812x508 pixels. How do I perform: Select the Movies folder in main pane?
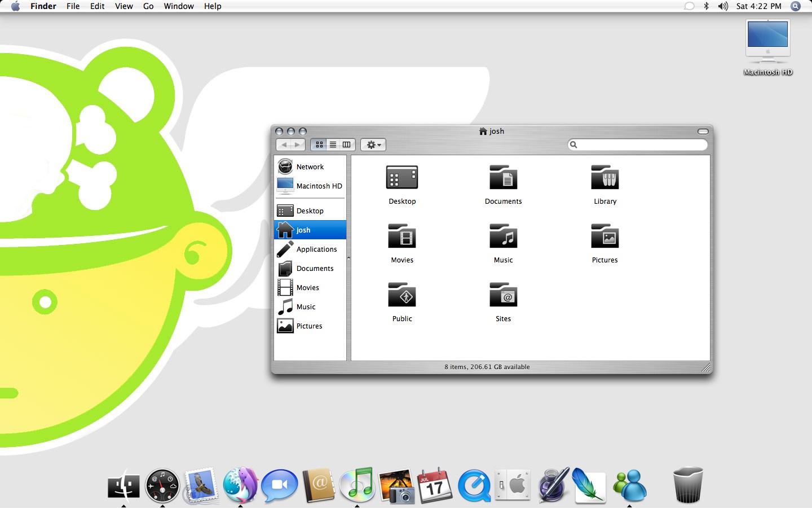(x=402, y=237)
